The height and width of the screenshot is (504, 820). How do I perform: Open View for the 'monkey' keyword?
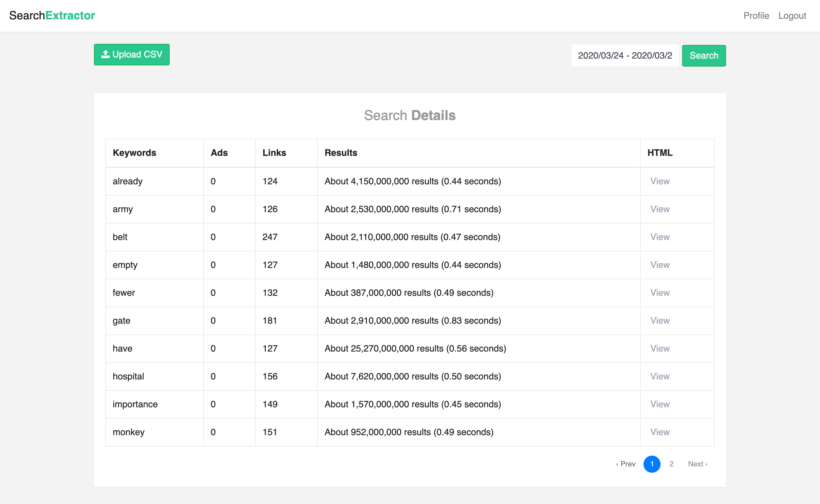pyautogui.click(x=659, y=432)
